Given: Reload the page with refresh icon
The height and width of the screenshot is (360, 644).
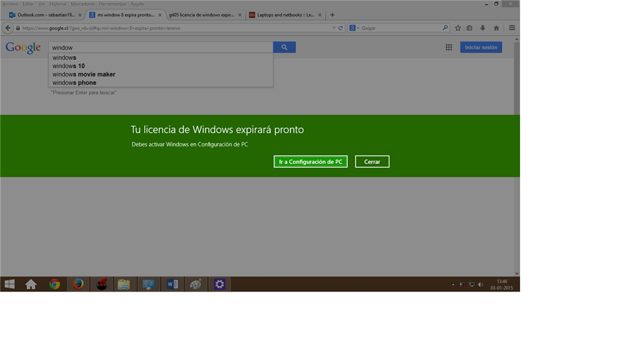Looking at the screenshot, I should (340, 28).
